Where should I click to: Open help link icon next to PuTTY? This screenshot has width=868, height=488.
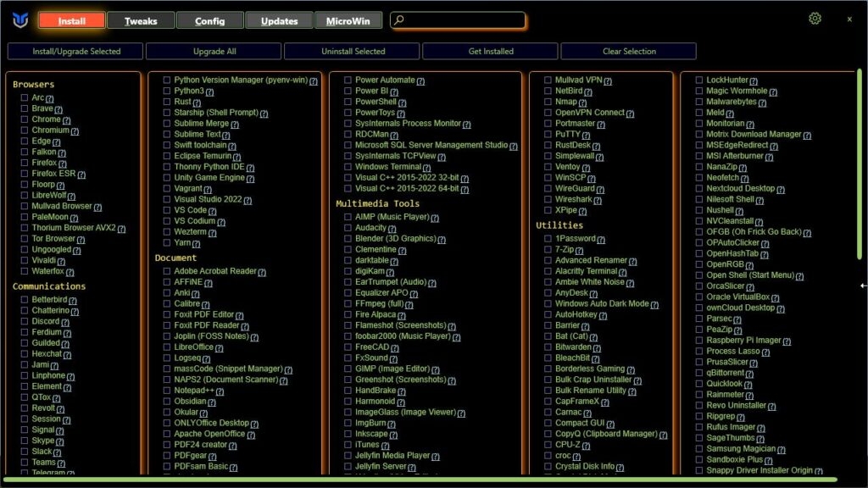click(587, 136)
